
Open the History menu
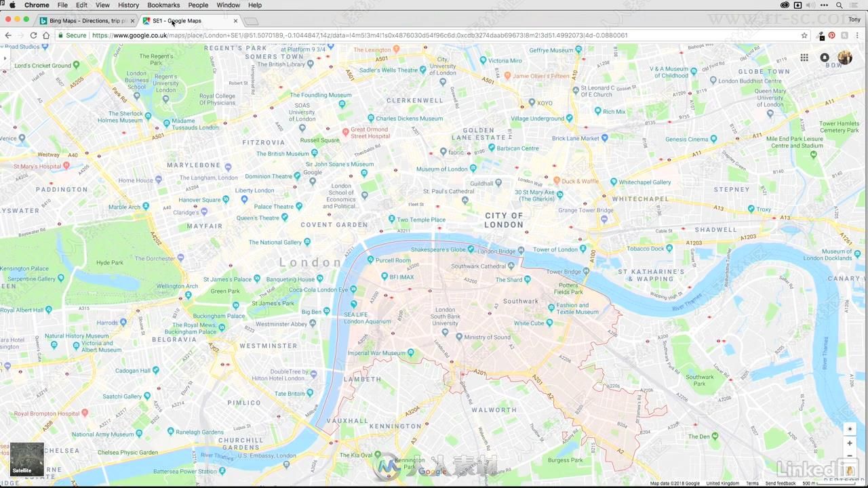[x=128, y=5]
